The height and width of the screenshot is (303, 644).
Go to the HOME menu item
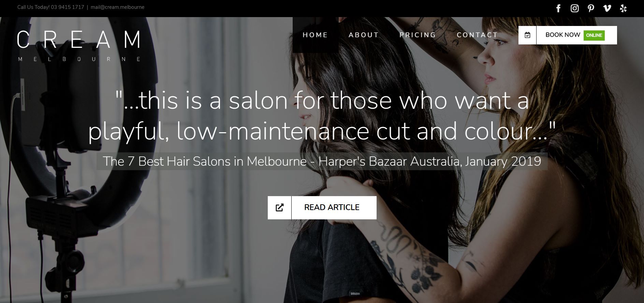point(316,35)
